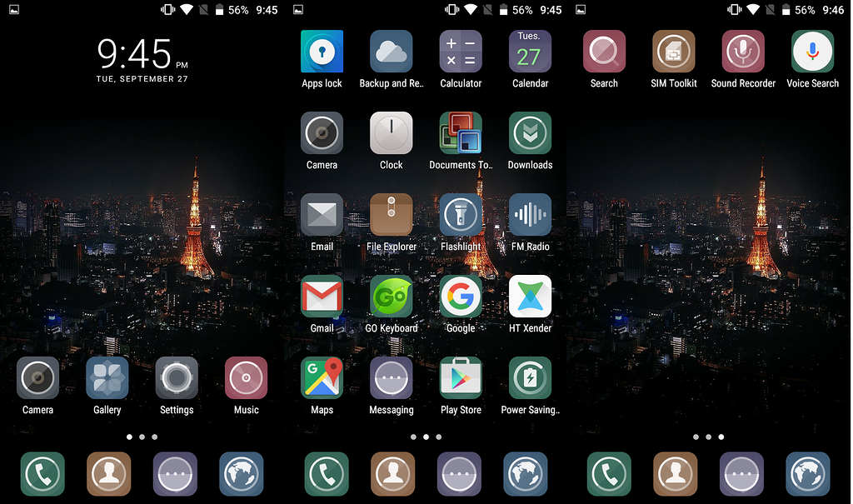Open the Gallery app
Viewport: 853px width, 504px height.
tap(107, 378)
